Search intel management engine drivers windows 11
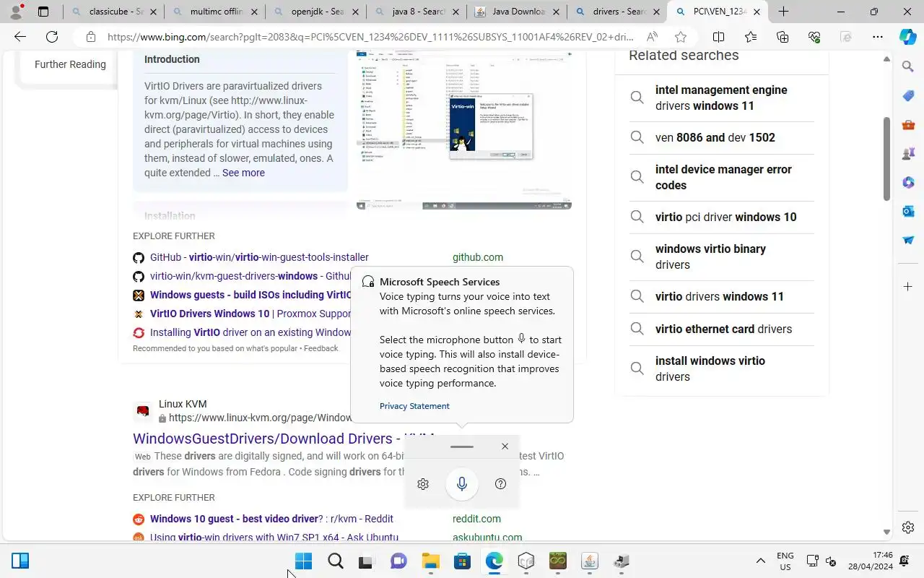 click(x=722, y=98)
